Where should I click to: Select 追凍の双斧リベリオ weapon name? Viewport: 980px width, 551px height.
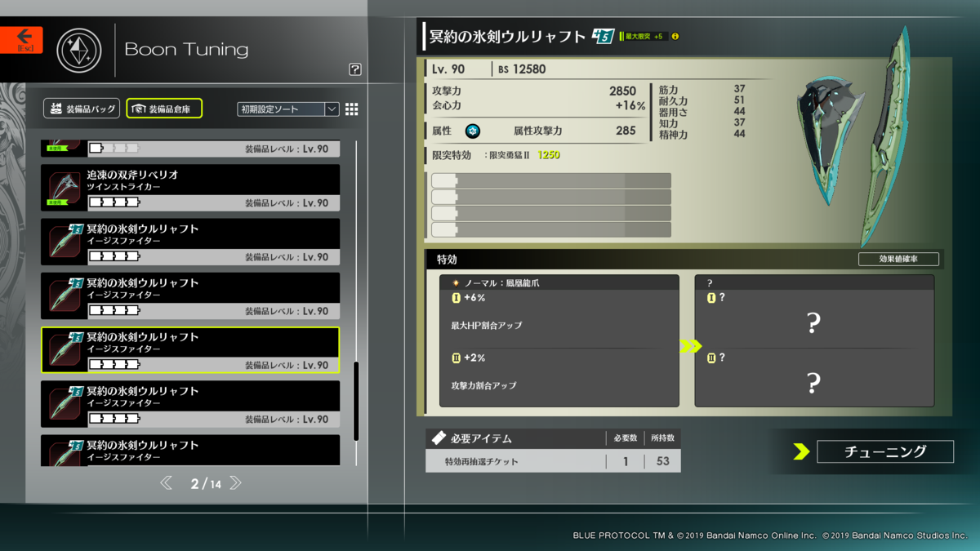[133, 175]
